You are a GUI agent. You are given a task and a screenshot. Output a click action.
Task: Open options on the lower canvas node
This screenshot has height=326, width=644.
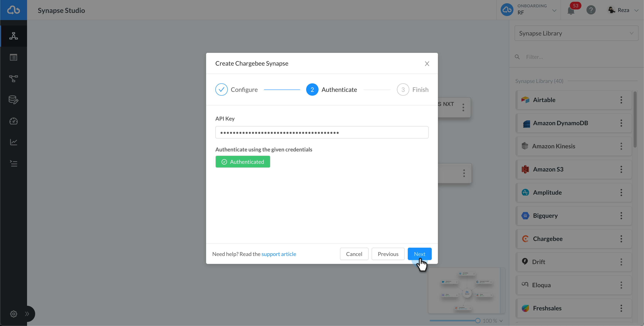click(x=464, y=173)
